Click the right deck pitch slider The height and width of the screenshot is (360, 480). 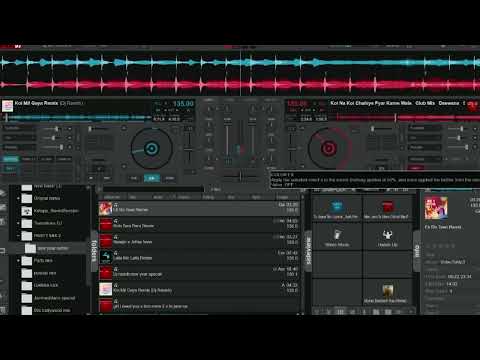(291, 149)
